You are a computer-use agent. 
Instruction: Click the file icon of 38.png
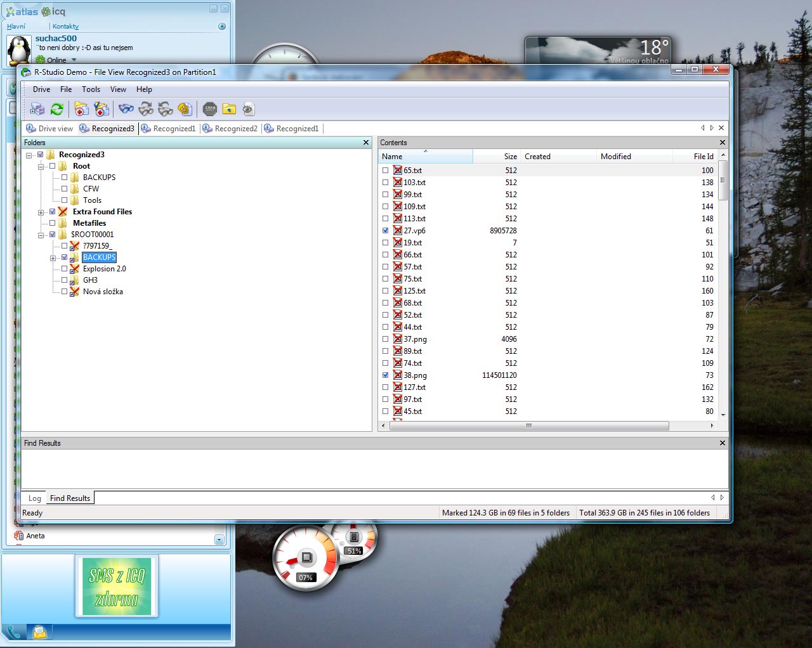[397, 375]
